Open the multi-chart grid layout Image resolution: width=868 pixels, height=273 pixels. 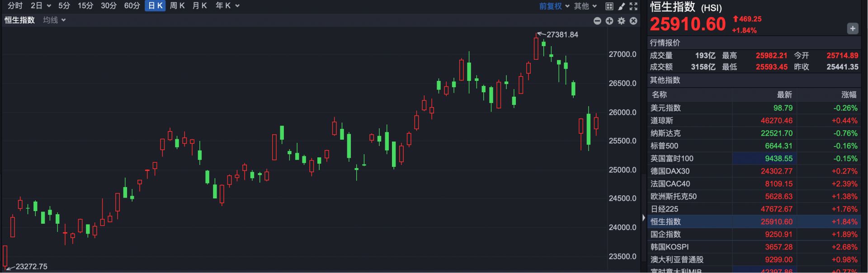pos(609,6)
